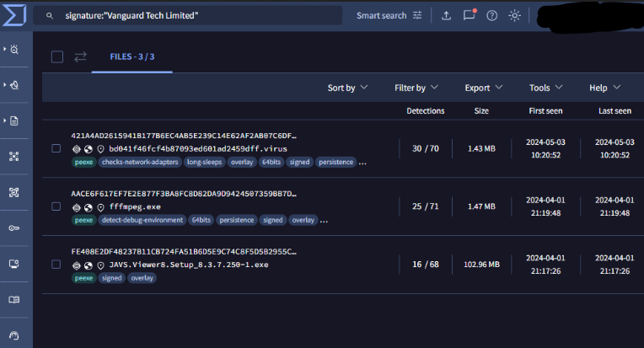Show more tags on bd041f46 row
The height and width of the screenshot is (348, 644).
pyautogui.click(x=362, y=163)
